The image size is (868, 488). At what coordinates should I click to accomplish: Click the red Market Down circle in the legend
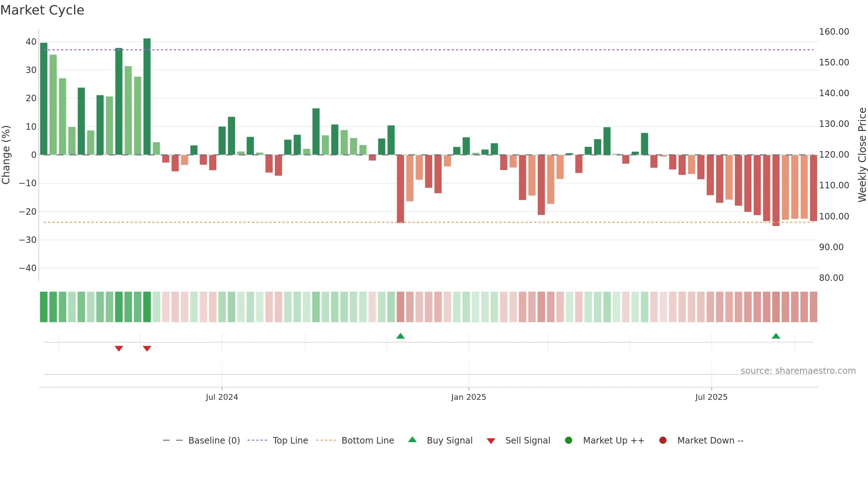coord(663,440)
